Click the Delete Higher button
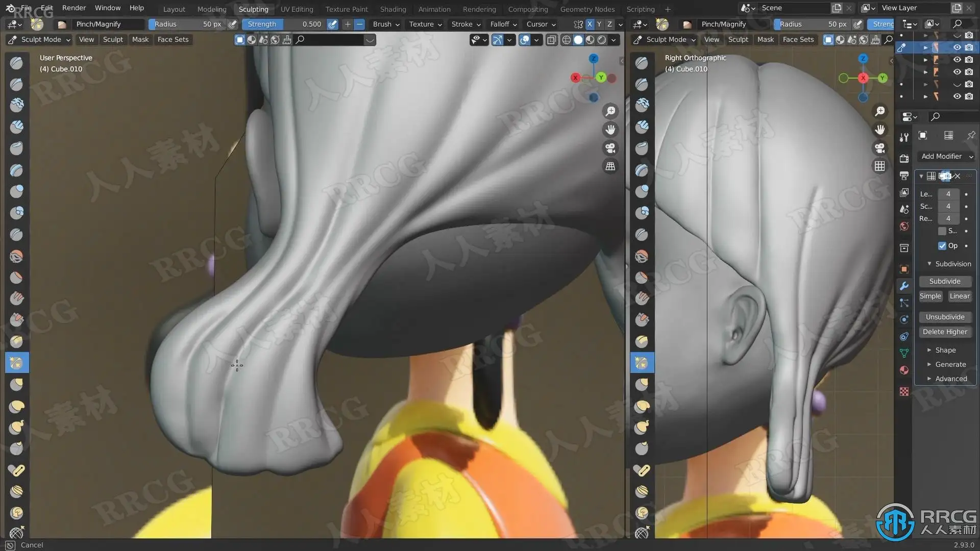 944,332
